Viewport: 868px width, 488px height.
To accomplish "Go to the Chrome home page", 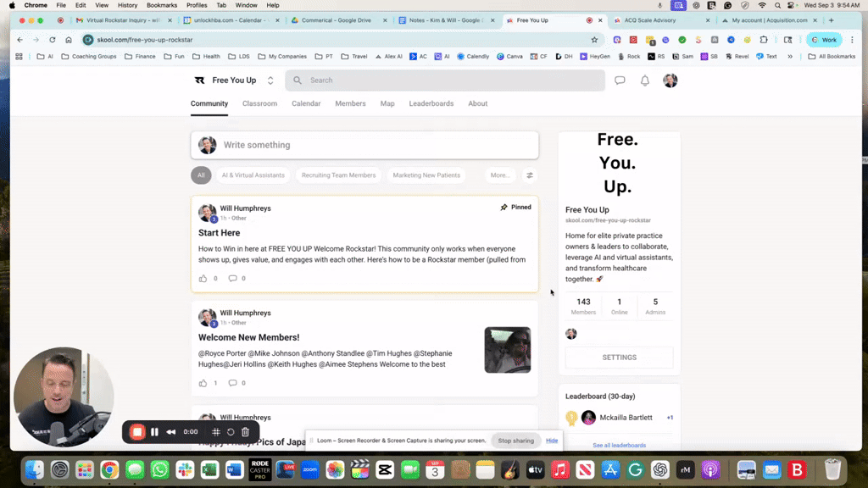I will (x=69, y=40).
